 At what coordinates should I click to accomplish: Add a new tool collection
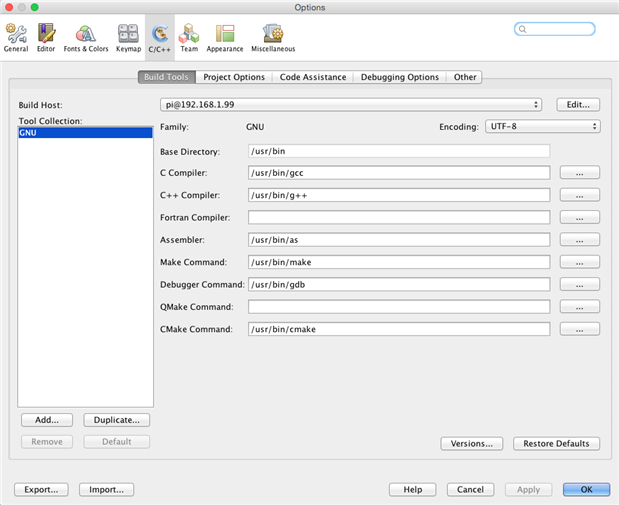(47, 420)
